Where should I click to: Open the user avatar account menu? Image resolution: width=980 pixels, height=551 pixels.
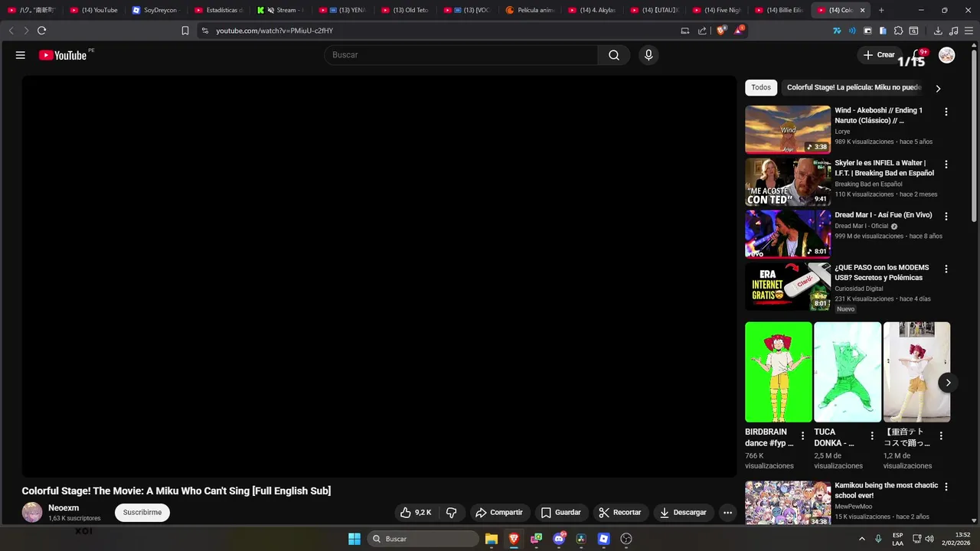(947, 55)
